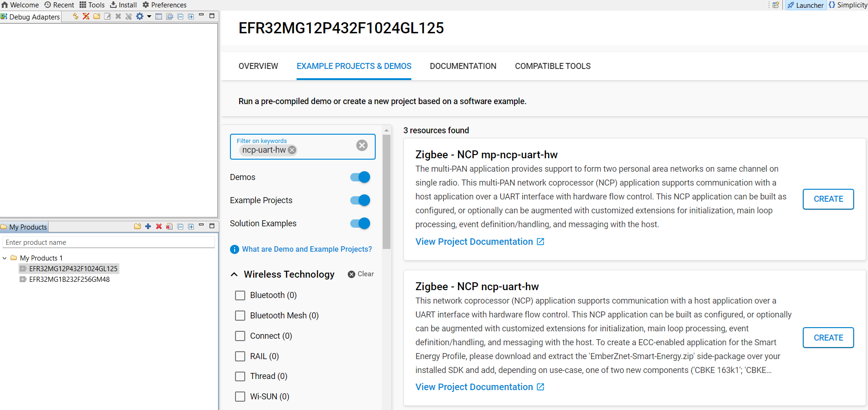Expand all in My Products view

[191, 226]
